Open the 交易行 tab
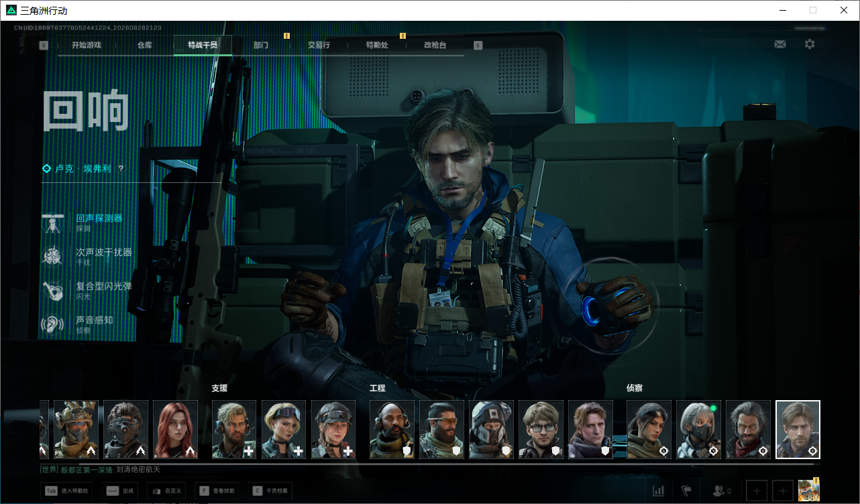 tap(319, 45)
